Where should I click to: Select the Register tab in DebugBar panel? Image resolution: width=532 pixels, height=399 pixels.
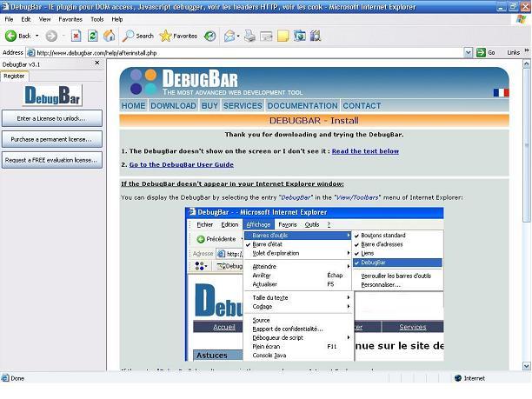click(14, 76)
